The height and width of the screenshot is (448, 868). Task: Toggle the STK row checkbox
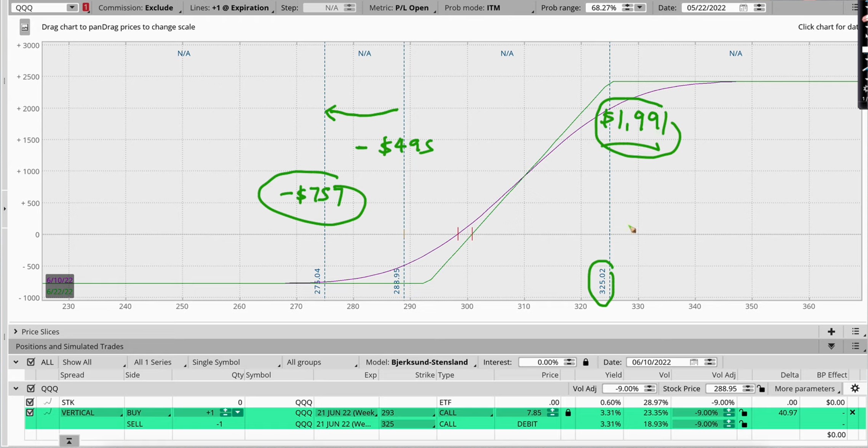(30, 402)
